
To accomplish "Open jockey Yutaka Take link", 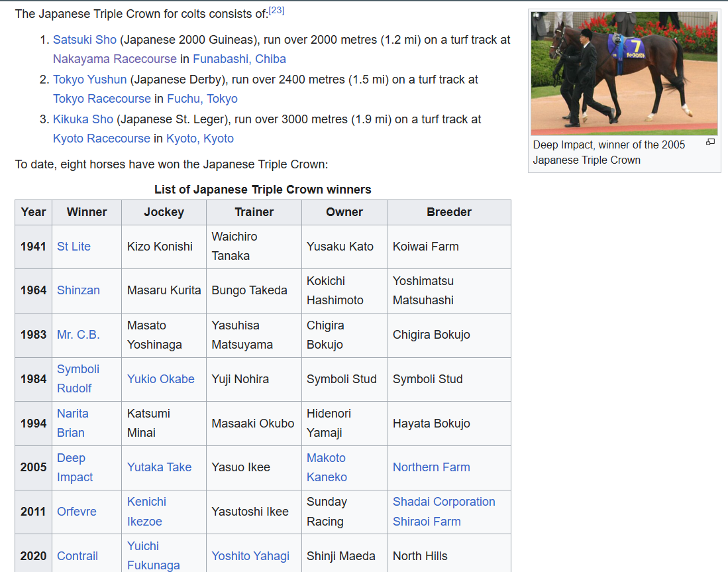I will [x=159, y=467].
